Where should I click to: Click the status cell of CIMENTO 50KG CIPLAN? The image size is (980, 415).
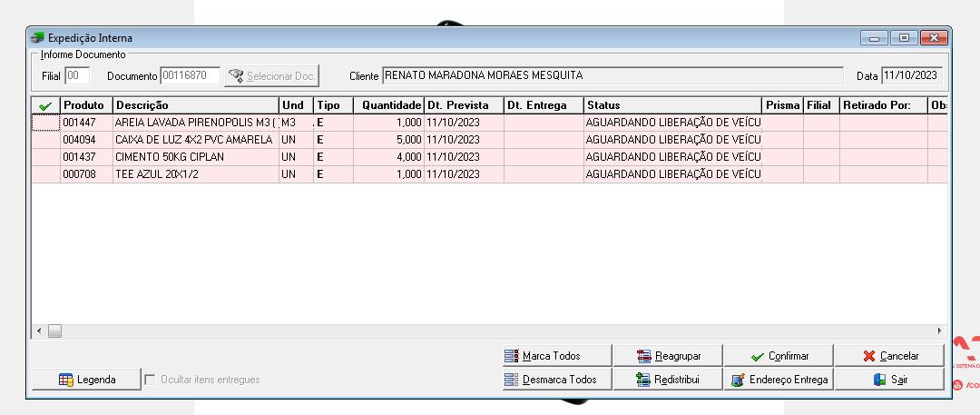[x=673, y=157]
